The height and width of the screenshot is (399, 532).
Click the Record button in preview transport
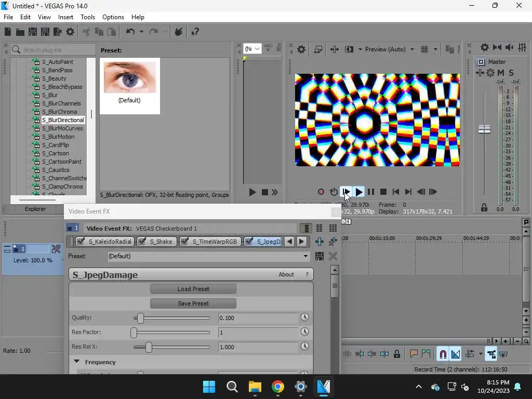pyautogui.click(x=321, y=192)
